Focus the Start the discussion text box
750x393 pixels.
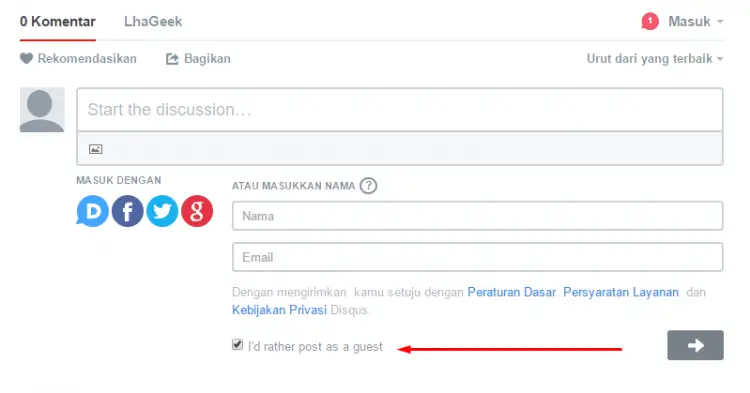click(400, 109)
